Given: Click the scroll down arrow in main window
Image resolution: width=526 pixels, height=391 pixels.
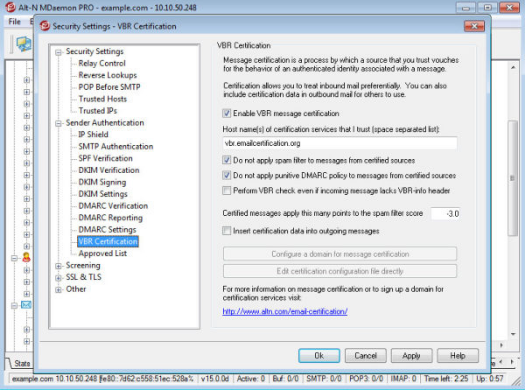Looking at the screenshot, I should tap(513, 334).
